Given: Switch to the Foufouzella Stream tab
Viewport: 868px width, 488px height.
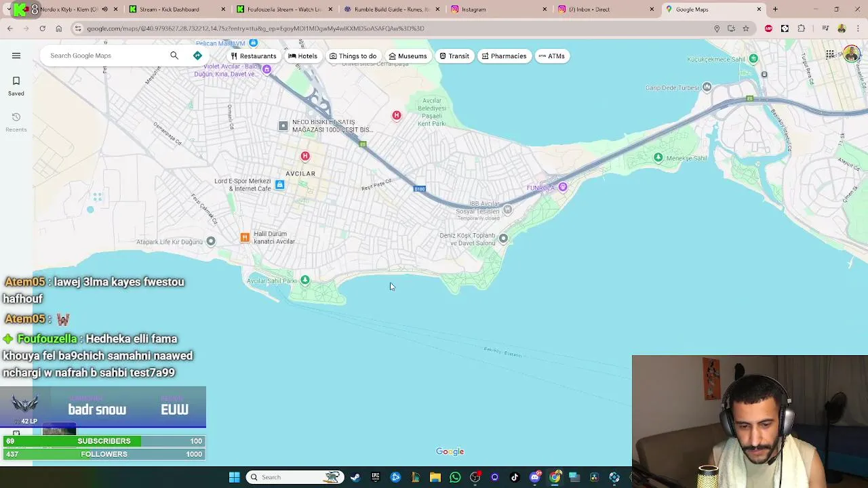Looking at the screenshot, I should [x=285, y=9].
